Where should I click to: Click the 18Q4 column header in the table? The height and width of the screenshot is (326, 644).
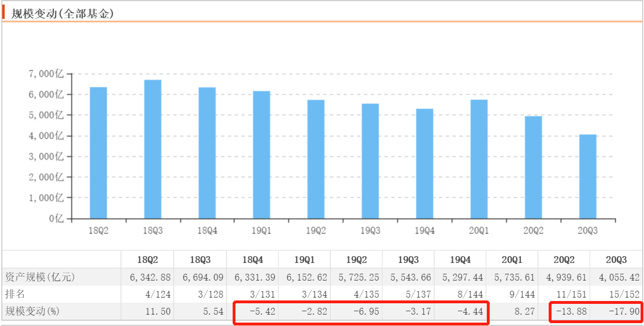(252, 260)
